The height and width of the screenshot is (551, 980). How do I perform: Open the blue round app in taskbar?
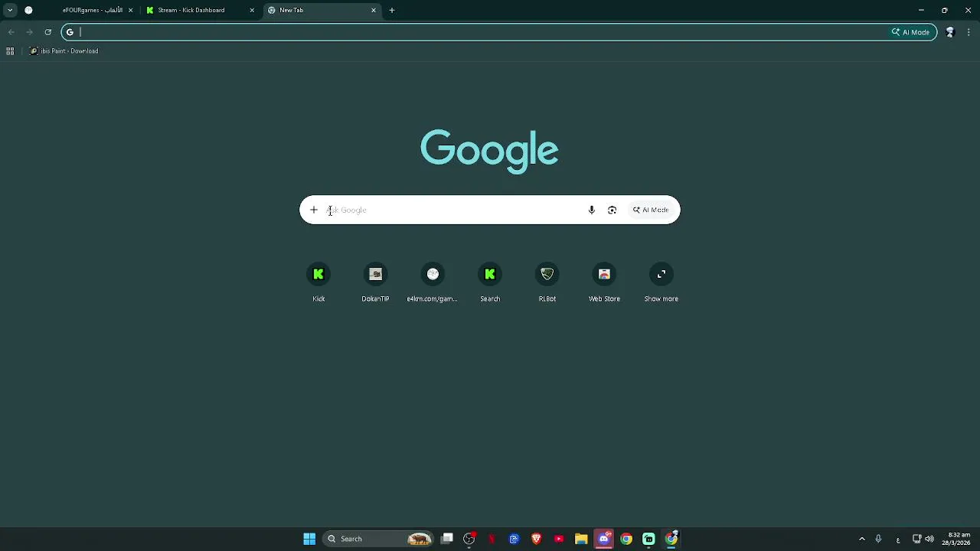[x=514, y=539]
